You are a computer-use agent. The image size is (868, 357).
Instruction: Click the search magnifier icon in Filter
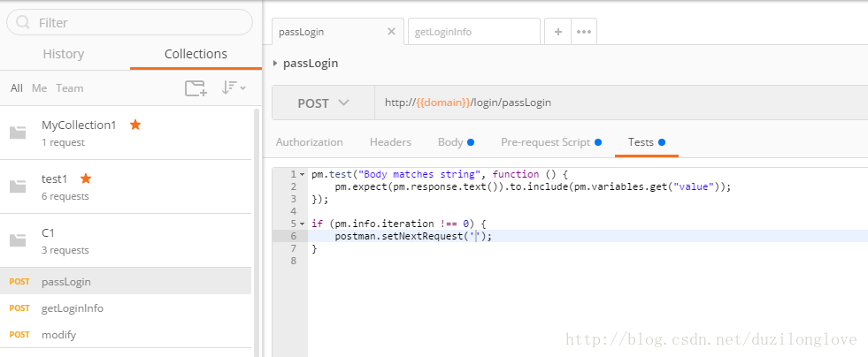tap(24, 22)
